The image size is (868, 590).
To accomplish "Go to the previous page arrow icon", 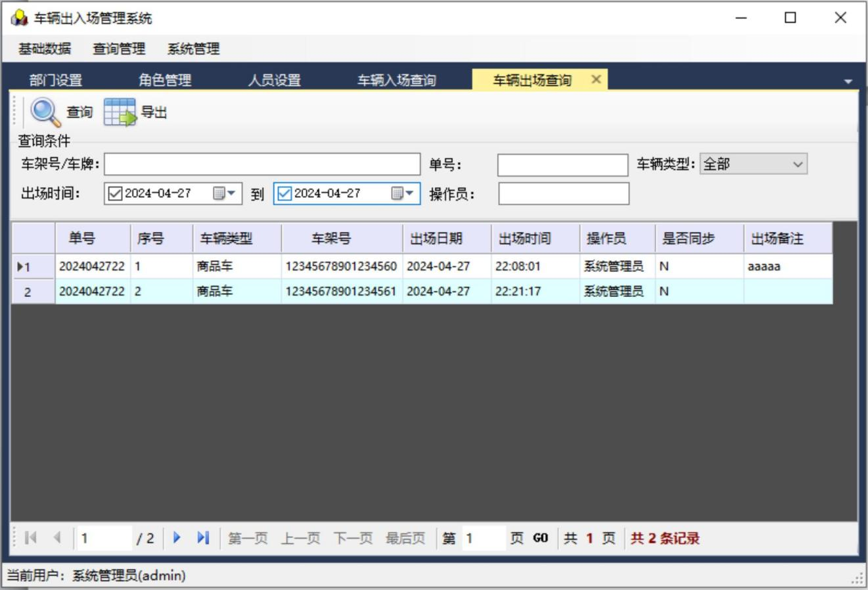I will (57, 538).
